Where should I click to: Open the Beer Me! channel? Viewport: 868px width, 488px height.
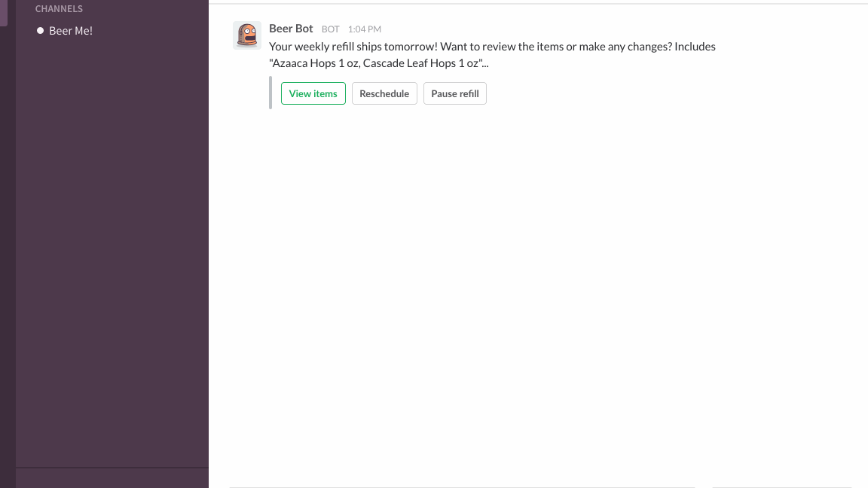click(70, 31)
